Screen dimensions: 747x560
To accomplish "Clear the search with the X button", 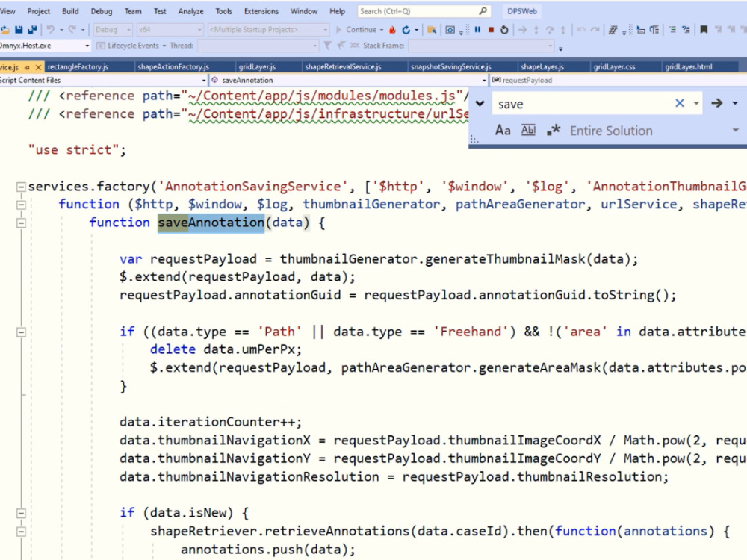I will pos(679,103).
